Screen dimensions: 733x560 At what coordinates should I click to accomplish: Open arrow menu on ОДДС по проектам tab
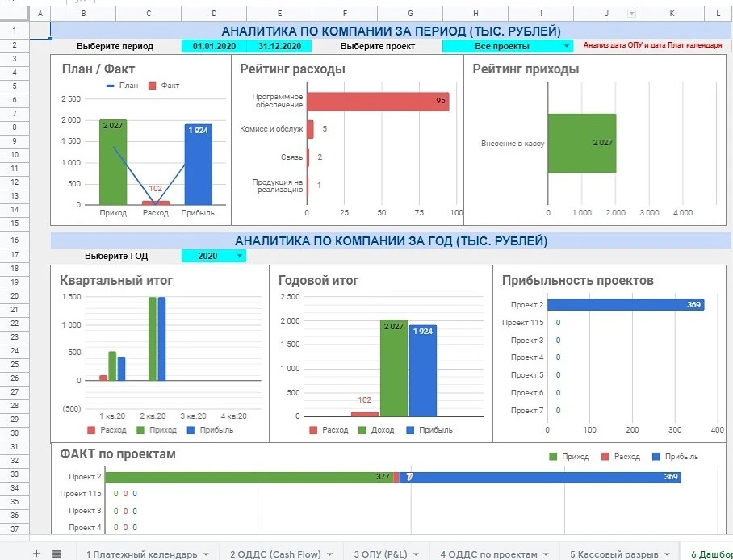547,554
